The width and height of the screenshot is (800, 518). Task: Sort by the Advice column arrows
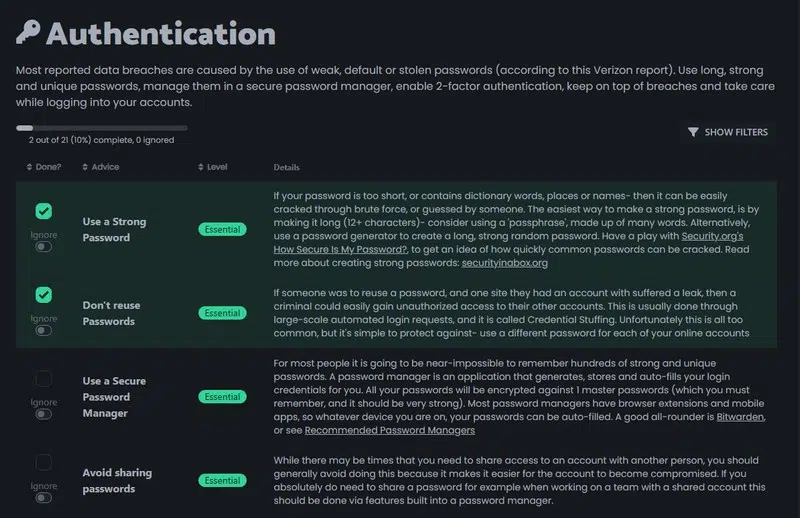pyautogui.click(x=85, y=167)
